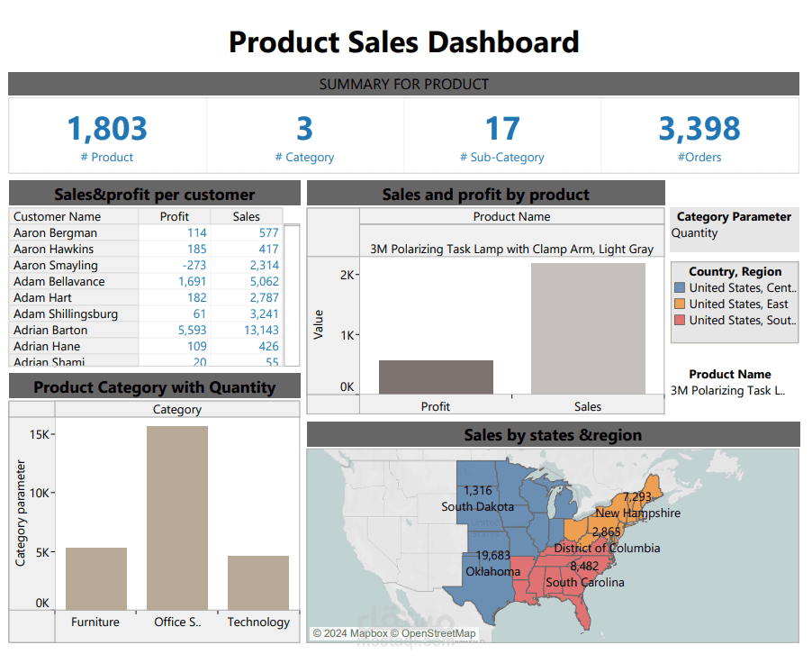Select the Aaron Bergman row
Viewport: 812px width, 663px height.
tap(146, 232)
